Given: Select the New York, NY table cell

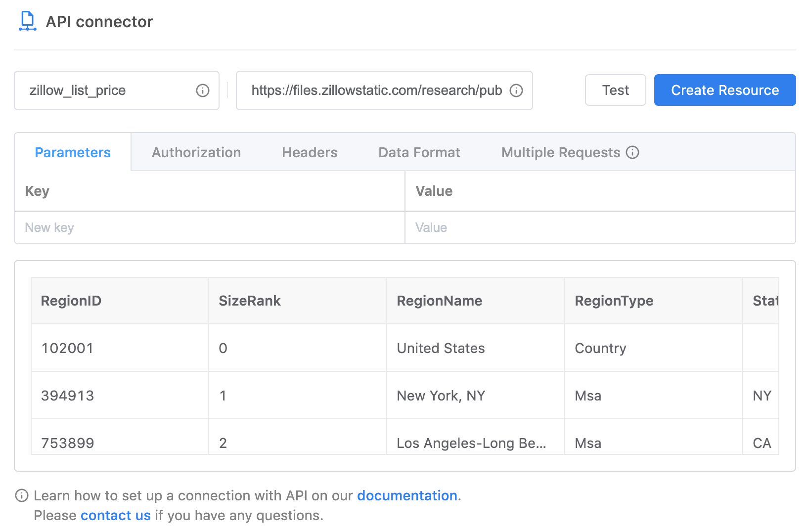Looking at the screenshot, I should pyautogui.click(x=441, y=396).
